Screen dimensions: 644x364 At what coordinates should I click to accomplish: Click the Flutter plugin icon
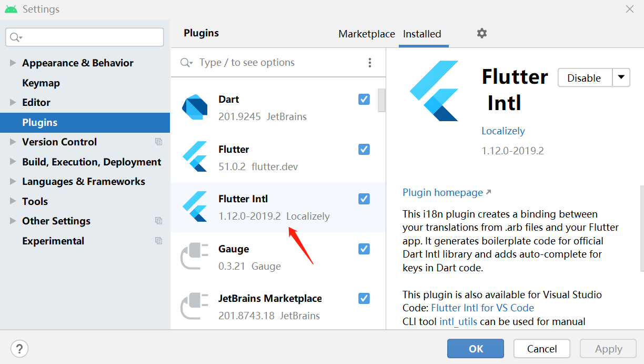[x=195, y=156]
